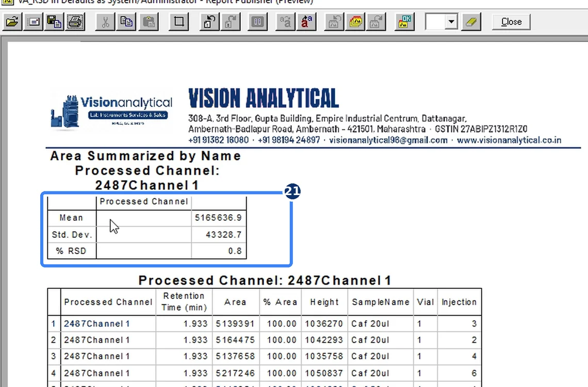Select the area value 5164475

coord(235,340)
